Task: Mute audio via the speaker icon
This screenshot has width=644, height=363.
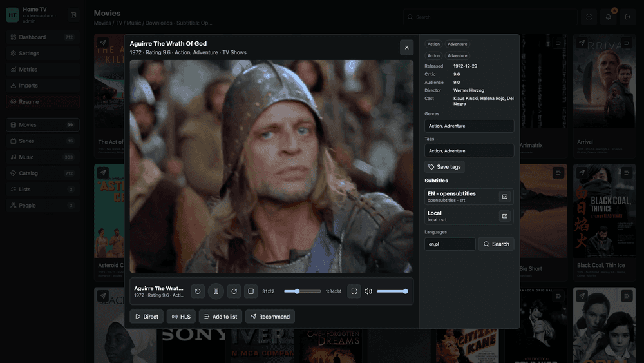Action: pyautogui.click(x=368, y=291)
